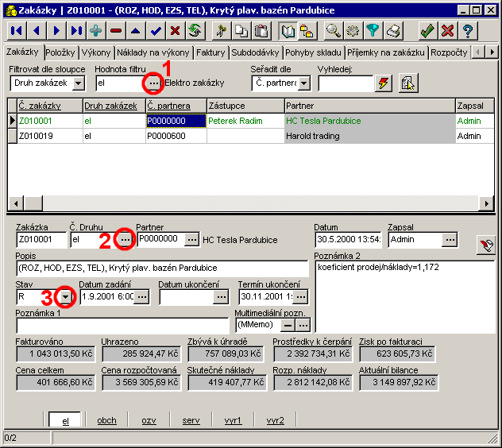The height and width of the screenshot is (448, 502).
Task: Switch to the Faktury tab
Action: pyautogui.click(x=210, y=52)
